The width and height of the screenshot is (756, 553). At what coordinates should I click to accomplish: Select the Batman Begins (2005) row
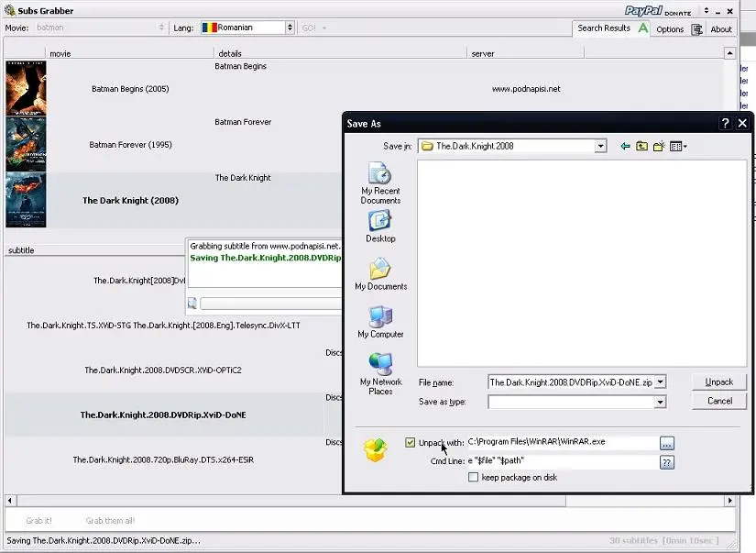[130, 89]
